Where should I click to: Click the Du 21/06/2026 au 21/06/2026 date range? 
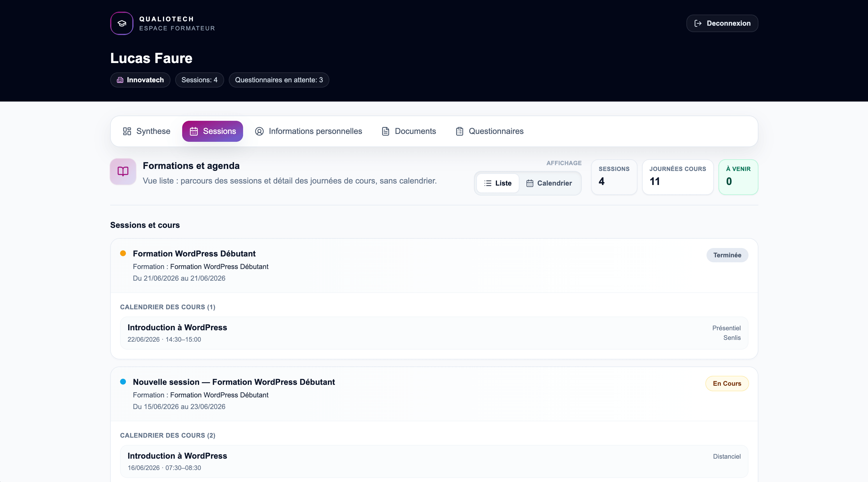click(x=179, y=278)
